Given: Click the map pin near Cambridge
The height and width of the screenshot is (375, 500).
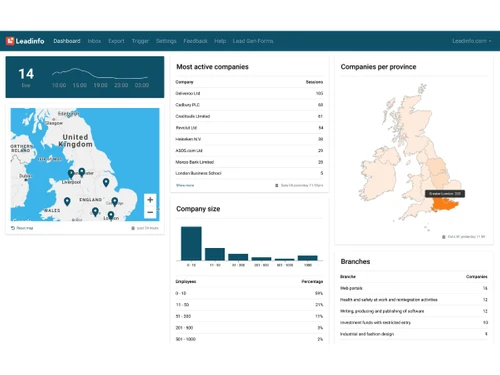Looking at the screenshot, I should click(115, 201).
